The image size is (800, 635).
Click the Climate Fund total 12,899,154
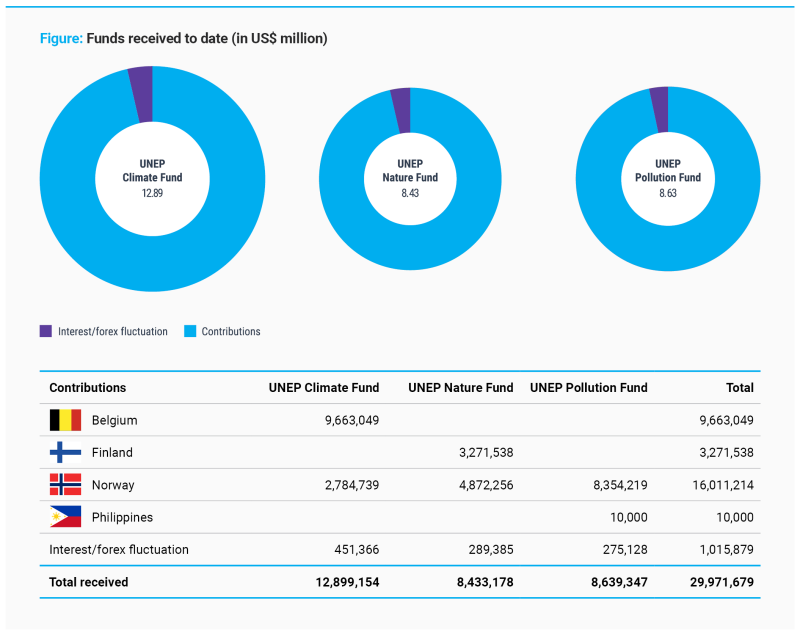pos(347,582)
